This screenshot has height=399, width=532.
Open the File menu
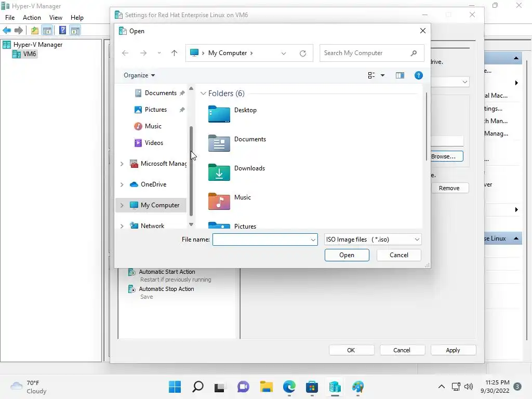pos(10,18)
